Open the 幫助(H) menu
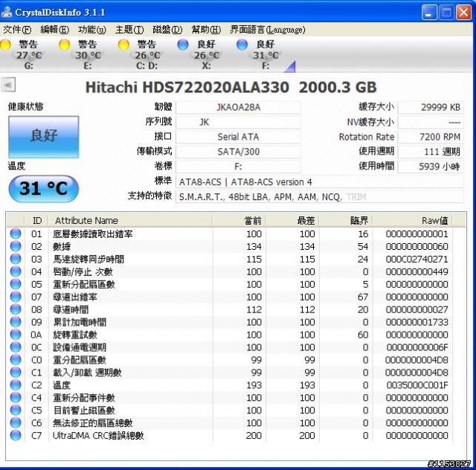Screen dimensions: 476x470 pos(206,30)
